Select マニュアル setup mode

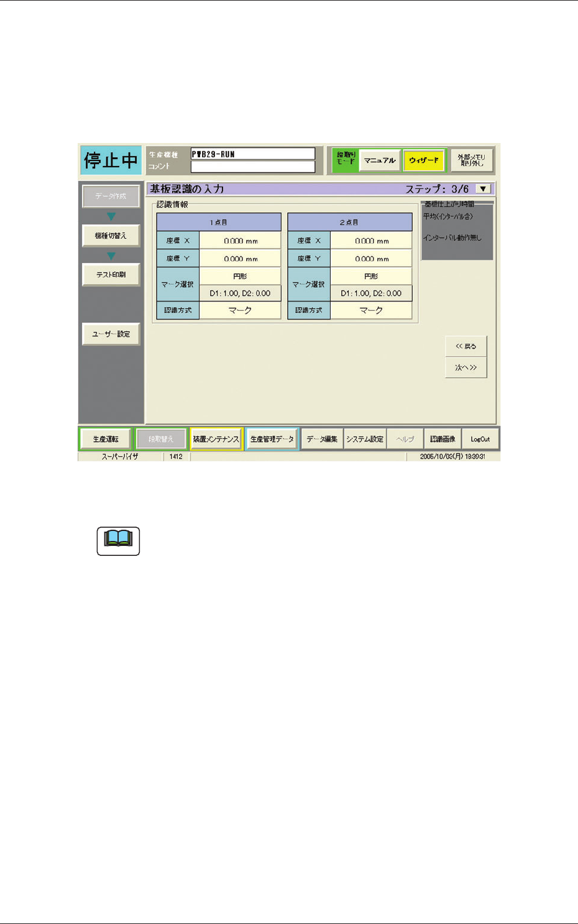[x=380, y=160]
